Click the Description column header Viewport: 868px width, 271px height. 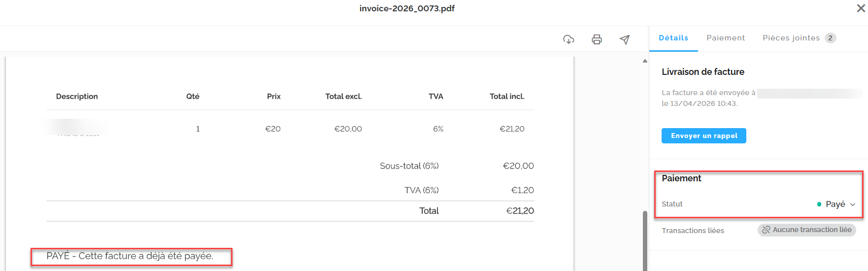tap(77, 96)
